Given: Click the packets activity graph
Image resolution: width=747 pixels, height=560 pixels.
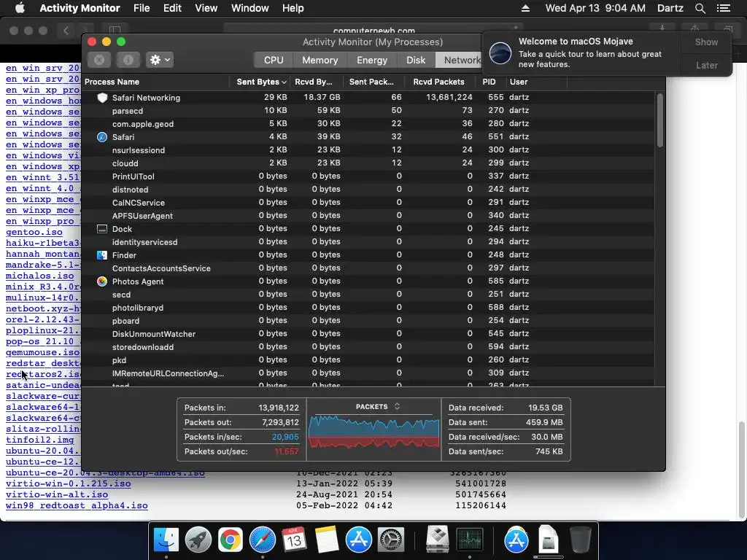Looking at the screenshot, I should coord(374,432).
